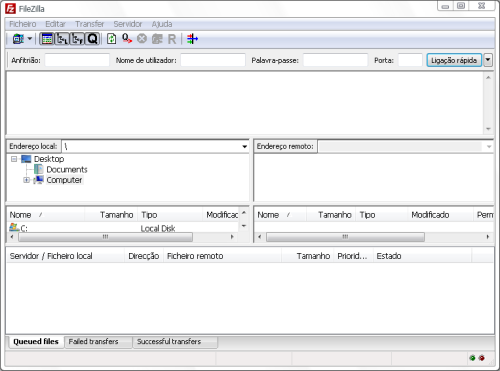Click remote list scroll right arrow

488,237
